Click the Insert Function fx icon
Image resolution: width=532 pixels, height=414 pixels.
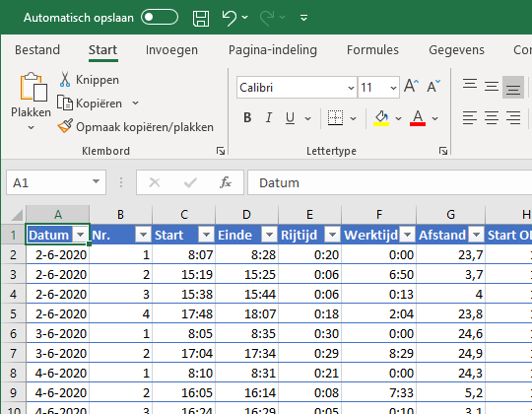click(x=226, y=182)
